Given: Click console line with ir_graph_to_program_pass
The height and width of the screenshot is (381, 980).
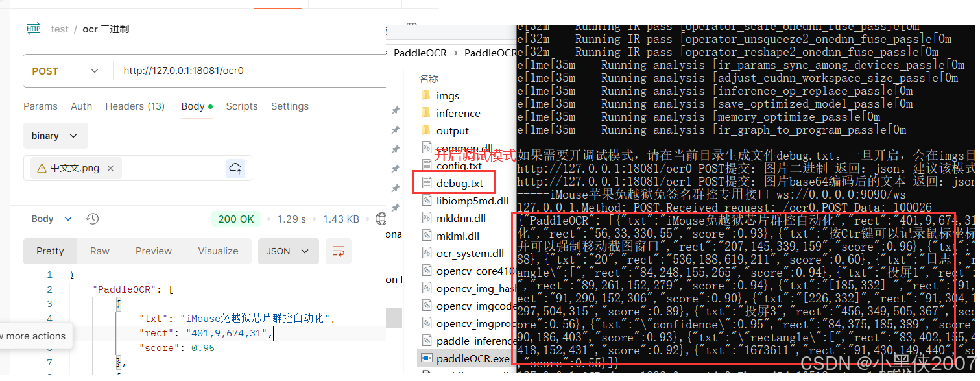Looking at the screenshot, I should (x=711, y=130).
